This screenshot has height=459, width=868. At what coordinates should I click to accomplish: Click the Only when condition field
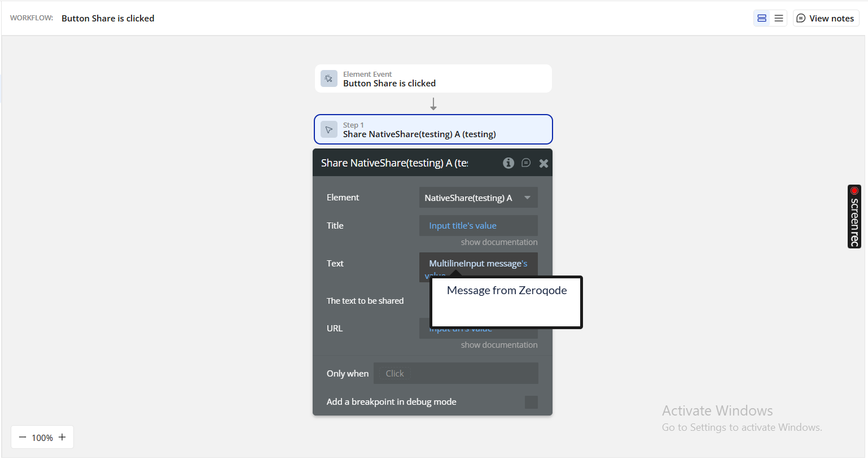point(455,373)
